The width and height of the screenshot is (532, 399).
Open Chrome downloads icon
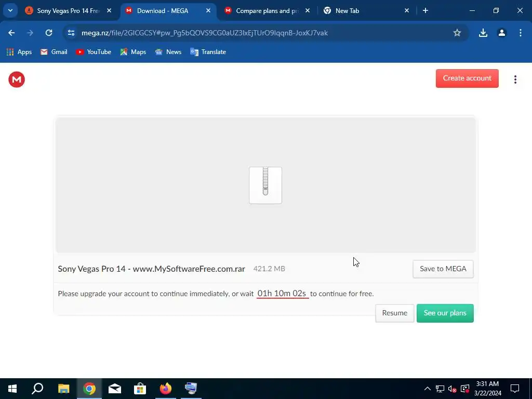pos(483,33)
